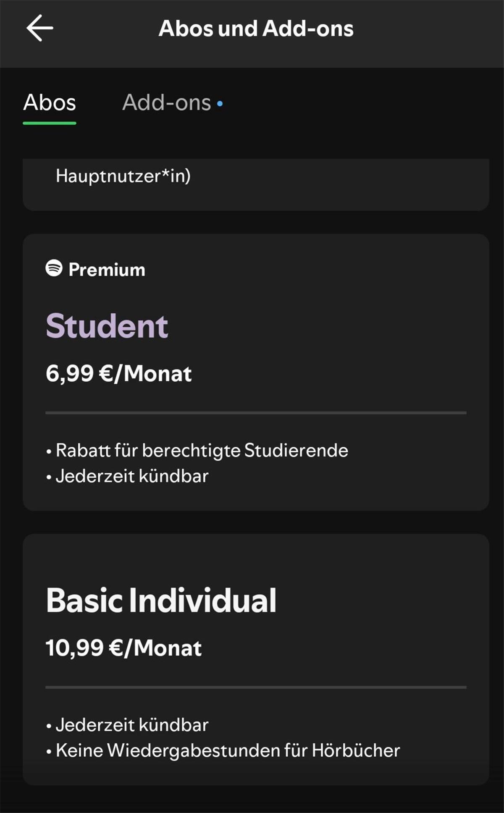Viewport: 504px width, 813px height.
Task: Tap "Keine Wiedergabestunden für Hörbücher" text
Action: (228, 751)
